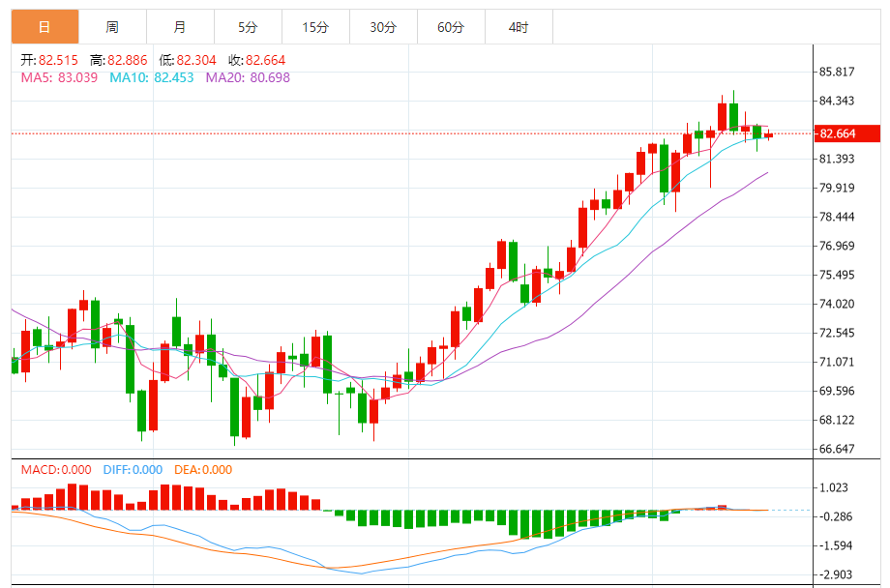
Task: Click the 72.545 price axis label
Action: (837, 333)
